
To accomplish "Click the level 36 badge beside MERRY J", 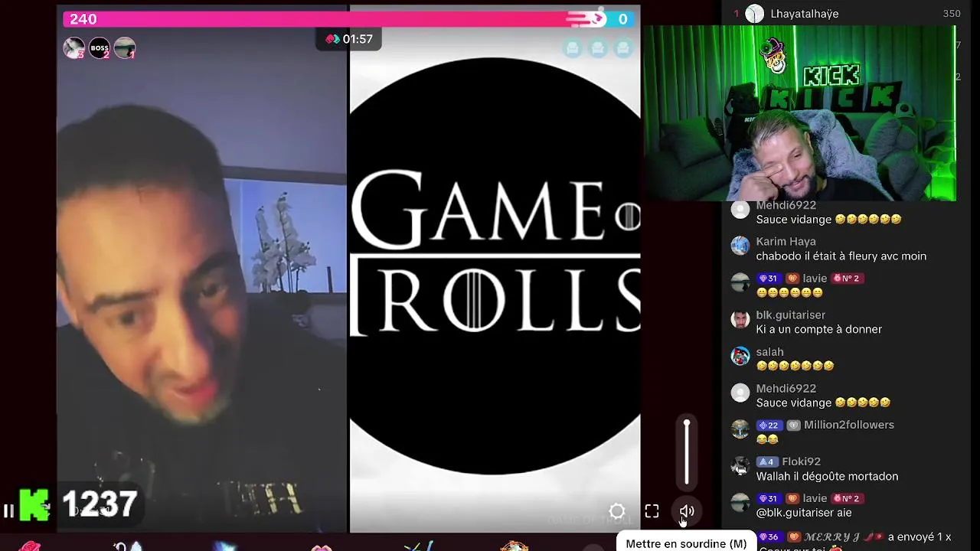I will click(769, 537).
